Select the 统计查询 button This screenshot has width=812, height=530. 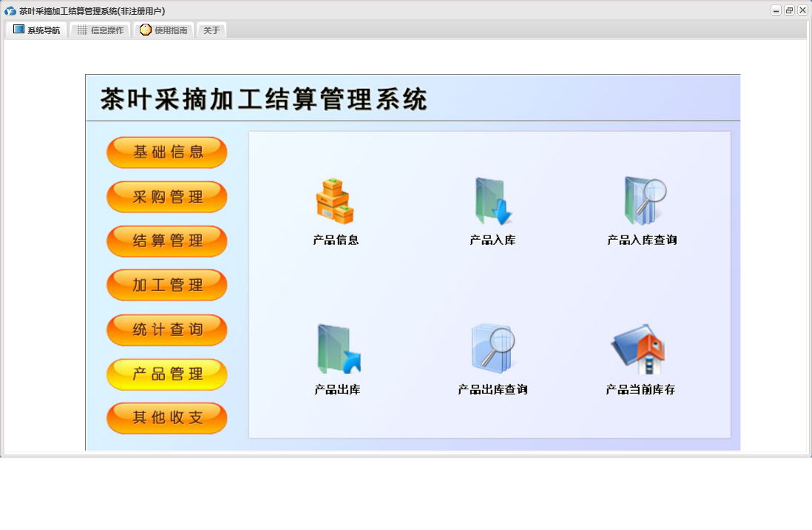pyautogui.click(x=166, y=330)
